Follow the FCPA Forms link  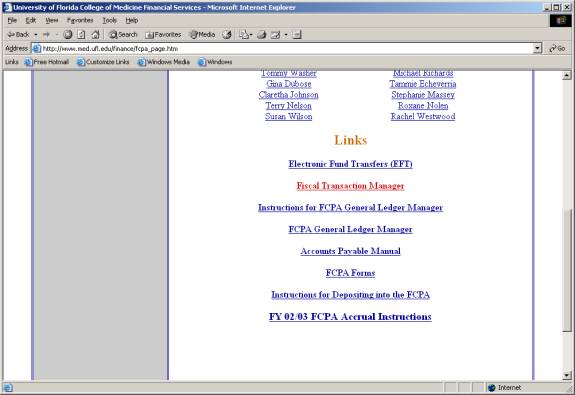351,273
